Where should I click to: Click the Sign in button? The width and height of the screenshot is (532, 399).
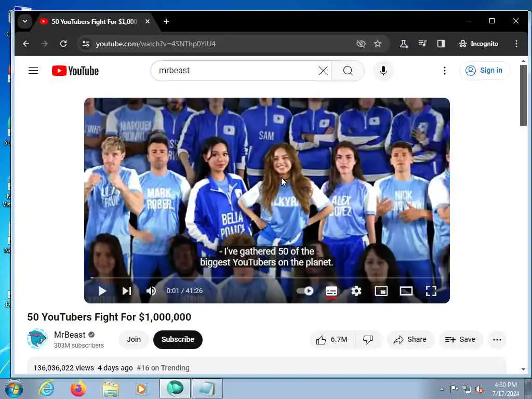(485, 71)
